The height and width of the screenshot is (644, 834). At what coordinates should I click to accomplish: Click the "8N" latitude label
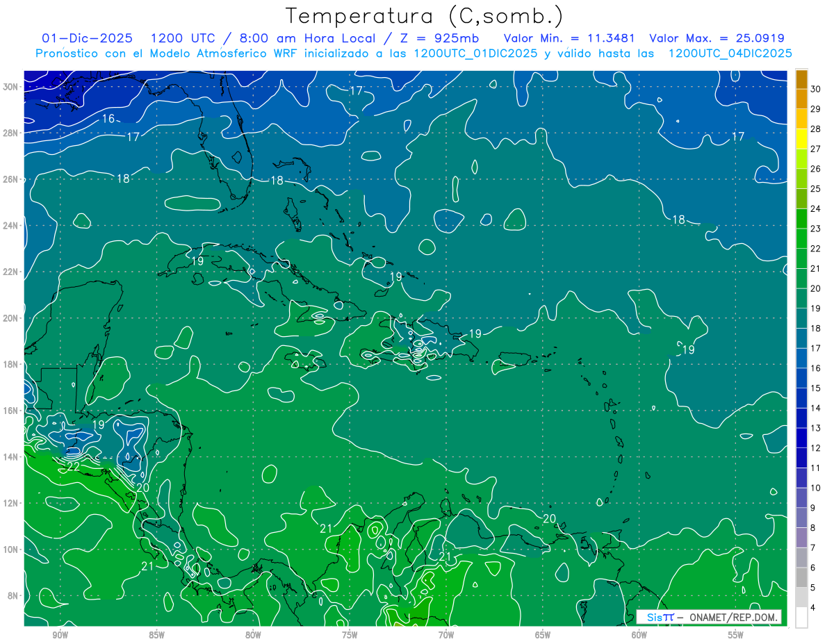point(13,596)
